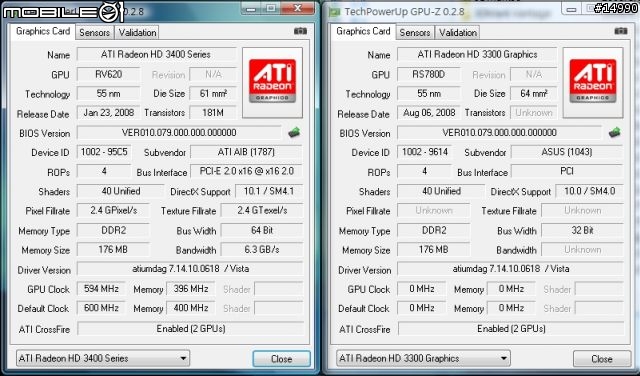
Task: Click TechPowerUp GPU-Z 0.2.8 title bar text
Action: tap(404, 11)
